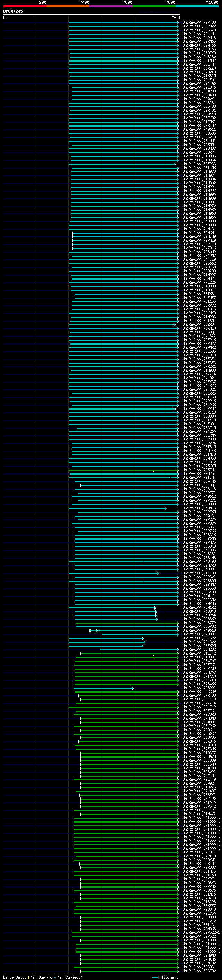Select hit UniRef100_Q43037
This screenshot has height=980, width=222.
(199, 634)
